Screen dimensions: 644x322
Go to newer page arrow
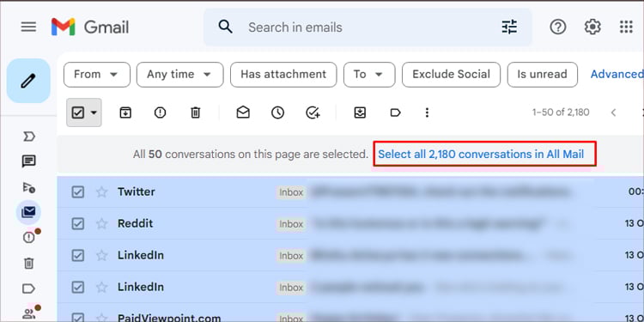coord(614,112)
